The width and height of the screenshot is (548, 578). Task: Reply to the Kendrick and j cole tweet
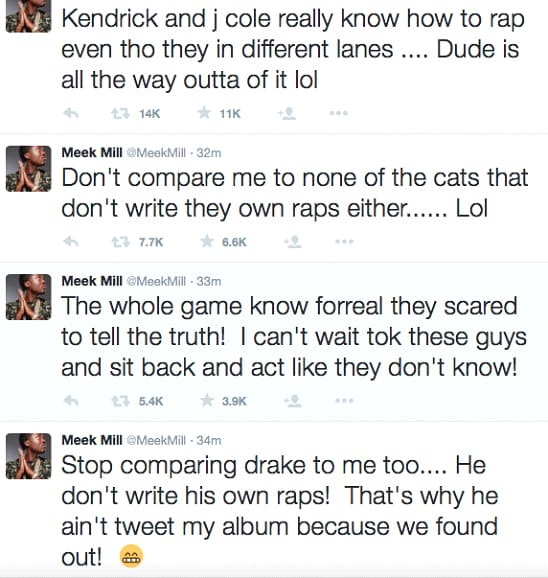click(71, 114)
